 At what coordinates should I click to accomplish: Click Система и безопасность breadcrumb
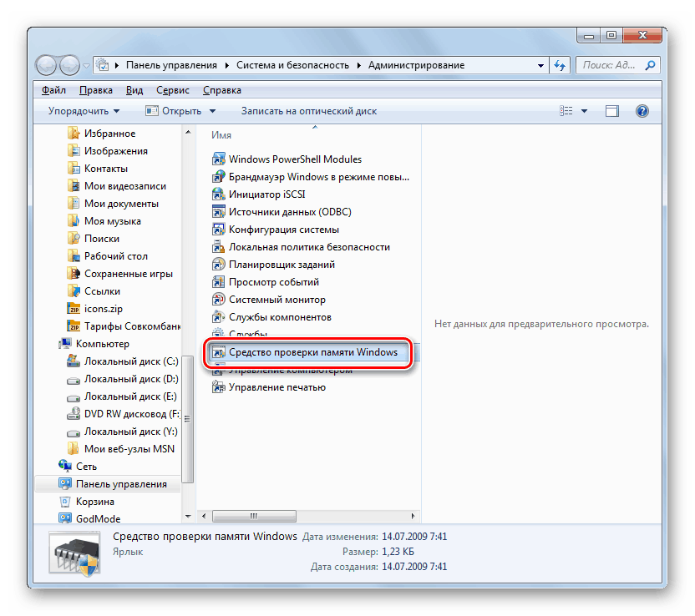[292, 66]
